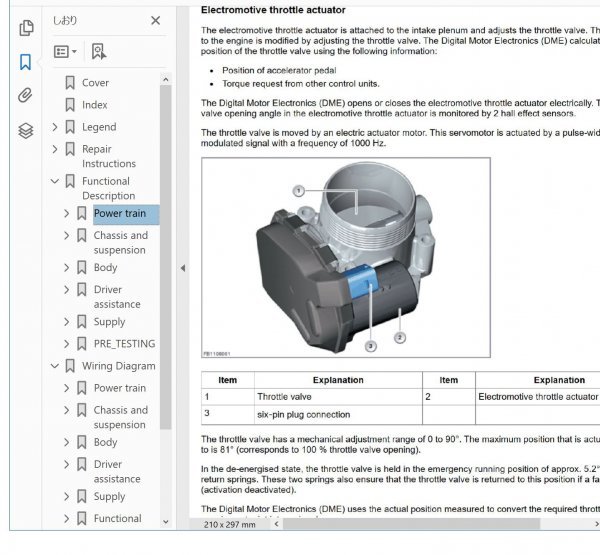This screenshot has width=600, height=555.
Task: Click bookmark icon beside PRE_TESTING
Action: coord(82,344)
